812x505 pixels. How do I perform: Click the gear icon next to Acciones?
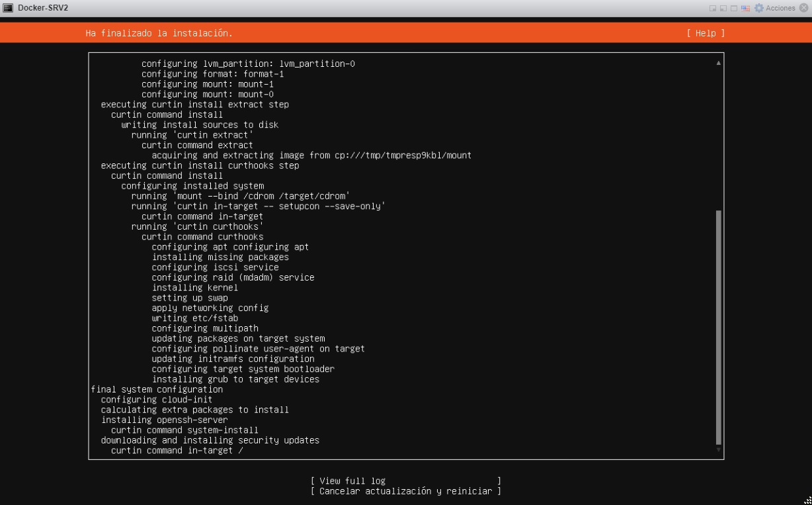point(758,8)
